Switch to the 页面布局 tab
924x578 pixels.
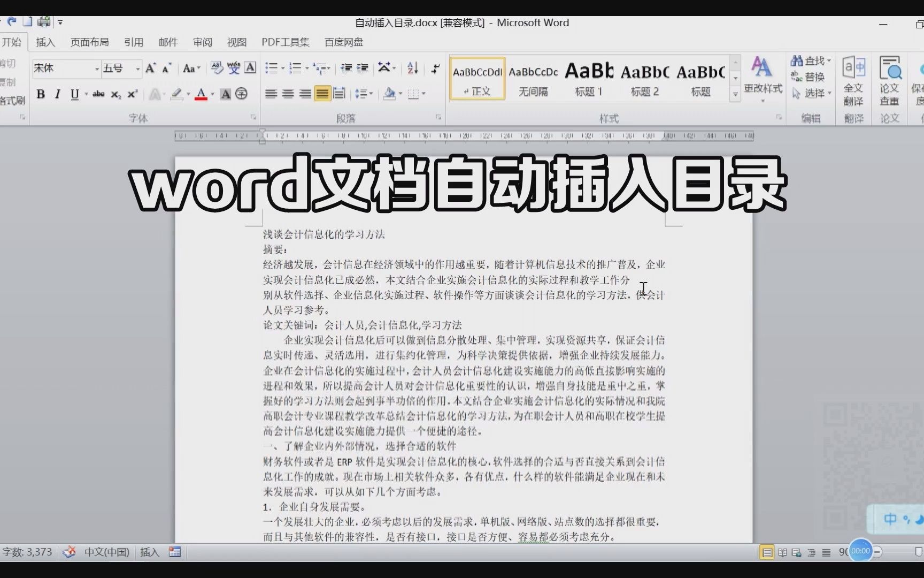(89, 42)
